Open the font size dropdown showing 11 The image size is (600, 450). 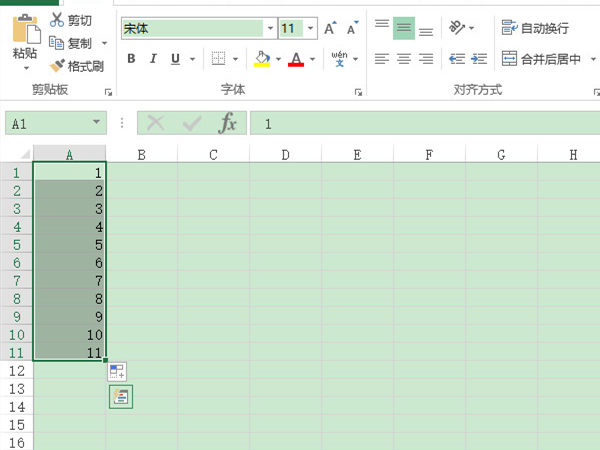pos(311,29)
